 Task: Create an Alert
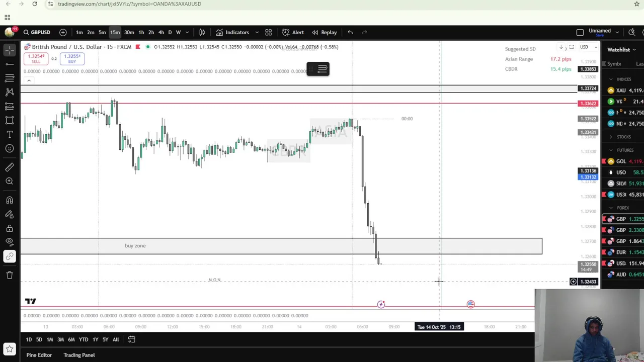tap(293, 32)
